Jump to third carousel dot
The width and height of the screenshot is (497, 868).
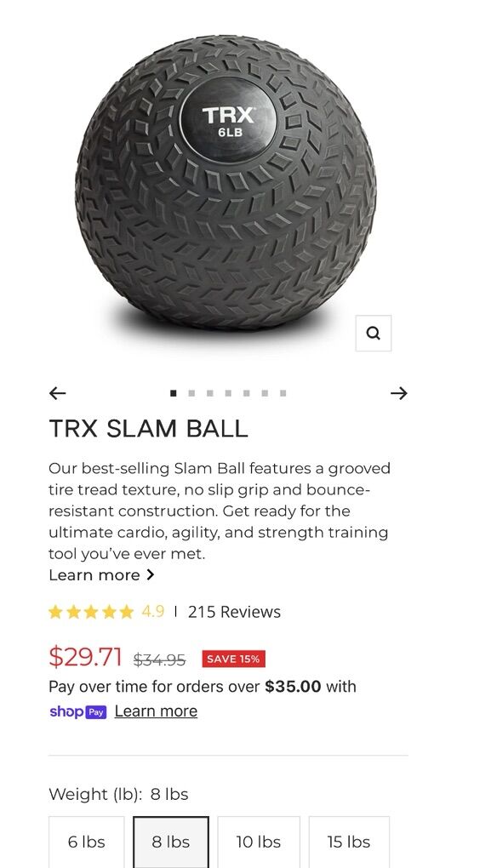pos(209,393)
